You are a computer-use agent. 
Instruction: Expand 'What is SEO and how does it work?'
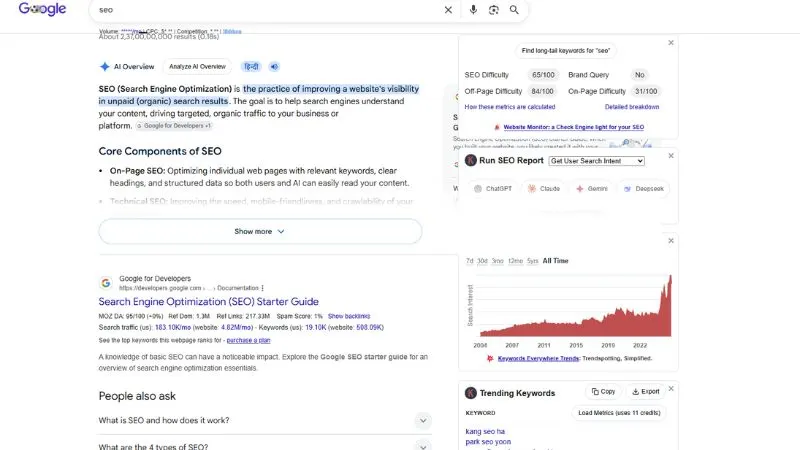265,420
